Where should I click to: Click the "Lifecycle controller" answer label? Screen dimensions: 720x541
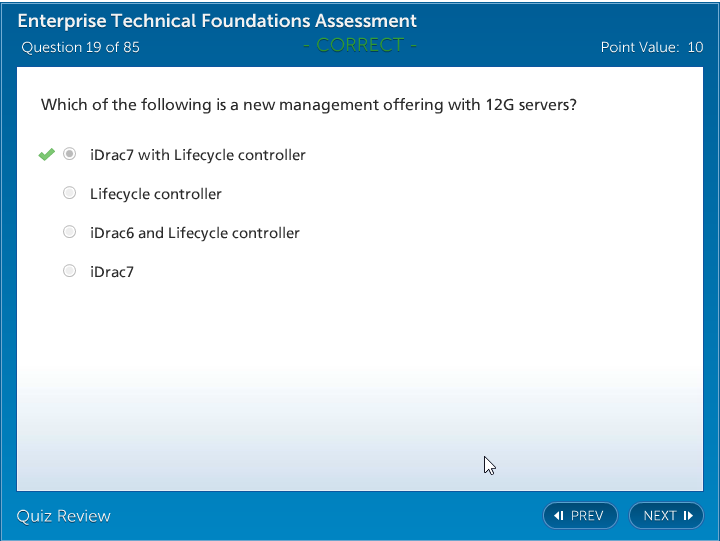(x=156, y=194)
